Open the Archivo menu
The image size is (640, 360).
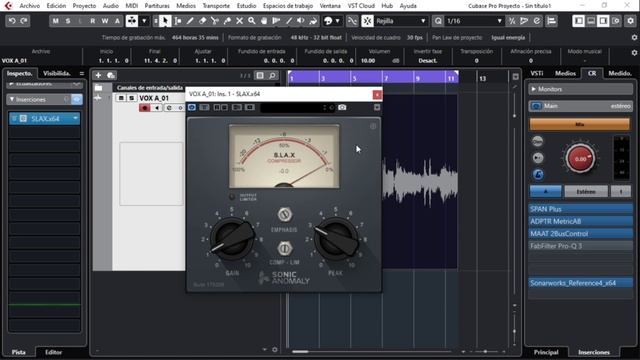click(x=30, y=6)
